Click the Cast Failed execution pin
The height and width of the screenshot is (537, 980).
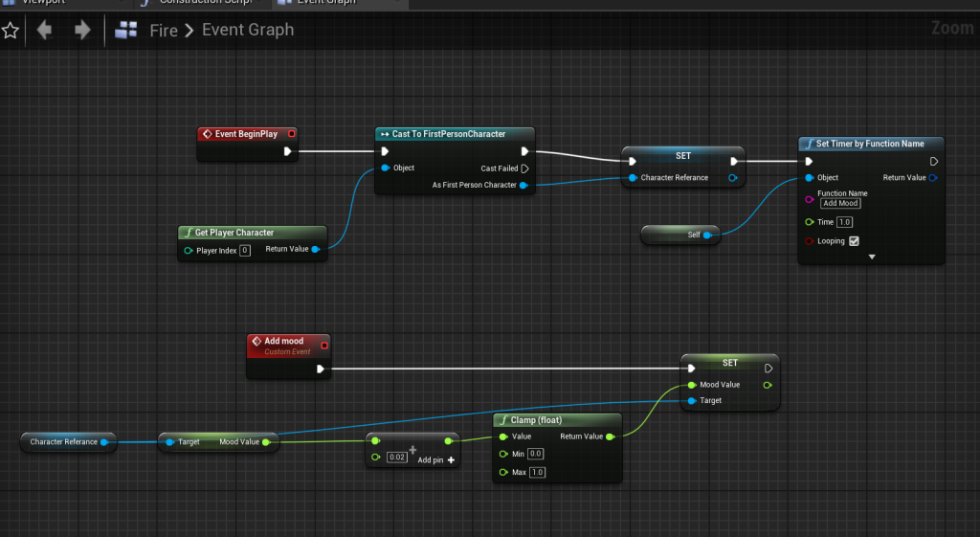point(525,168)
